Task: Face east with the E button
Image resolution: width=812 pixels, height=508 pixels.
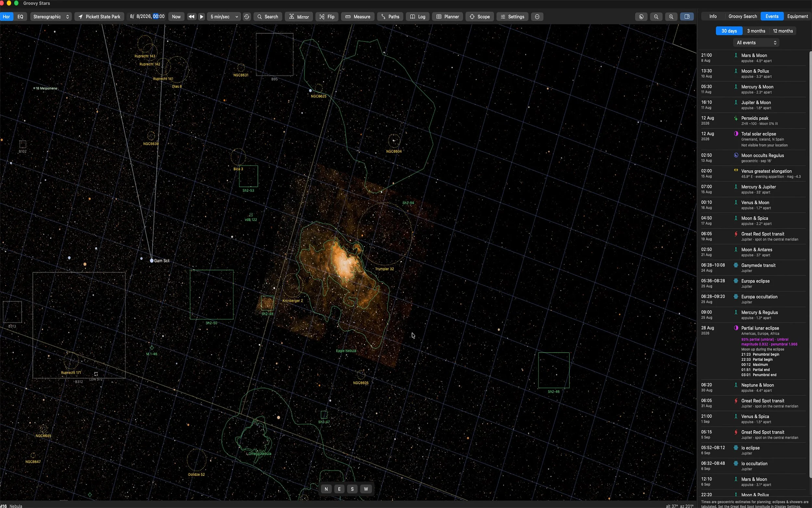Action: 339,489
